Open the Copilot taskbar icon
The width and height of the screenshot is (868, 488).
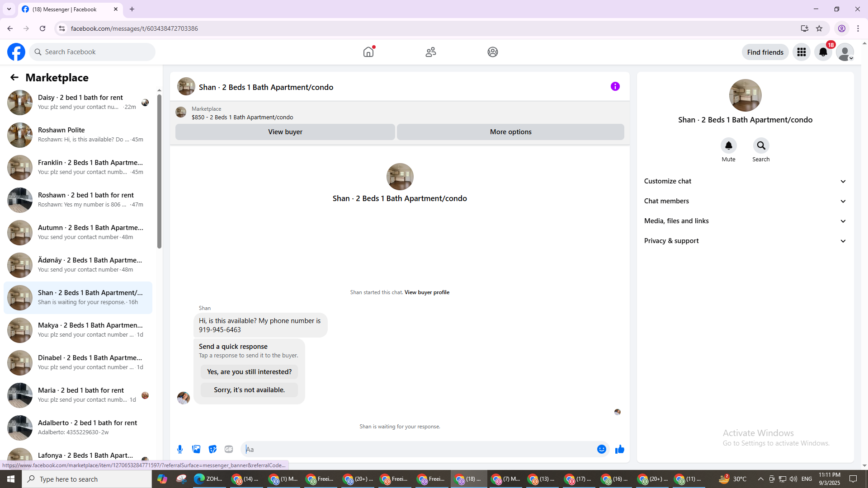click(162, 479)
